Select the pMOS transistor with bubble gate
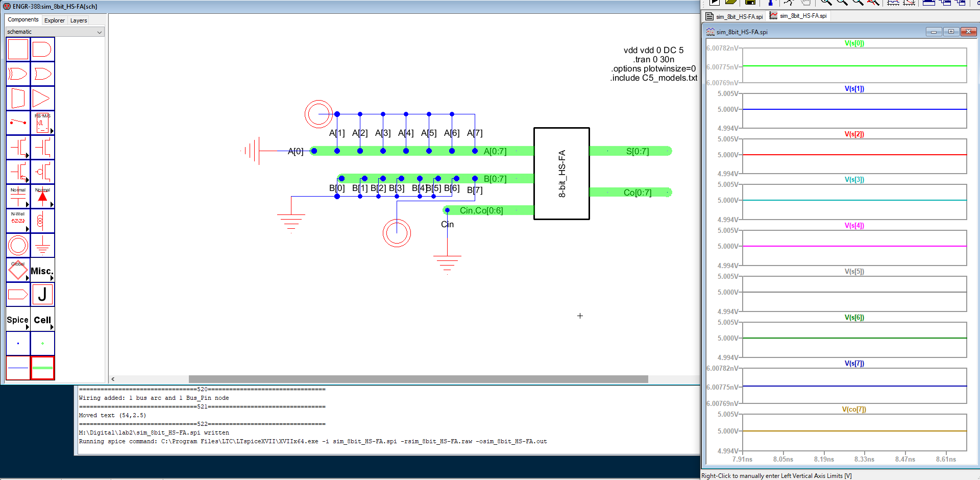This screenshot has height=480, width=980. (42, 172)
